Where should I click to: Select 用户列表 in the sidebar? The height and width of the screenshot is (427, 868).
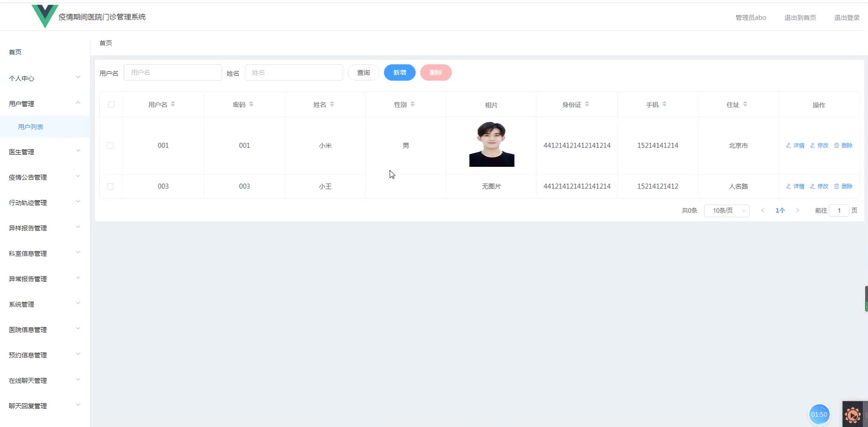30,127
